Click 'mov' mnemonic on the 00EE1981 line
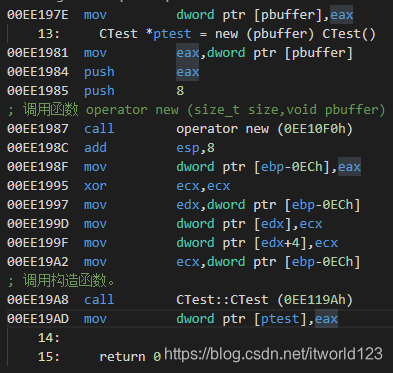This screenshot has width=393, height=373. [95, 53]
